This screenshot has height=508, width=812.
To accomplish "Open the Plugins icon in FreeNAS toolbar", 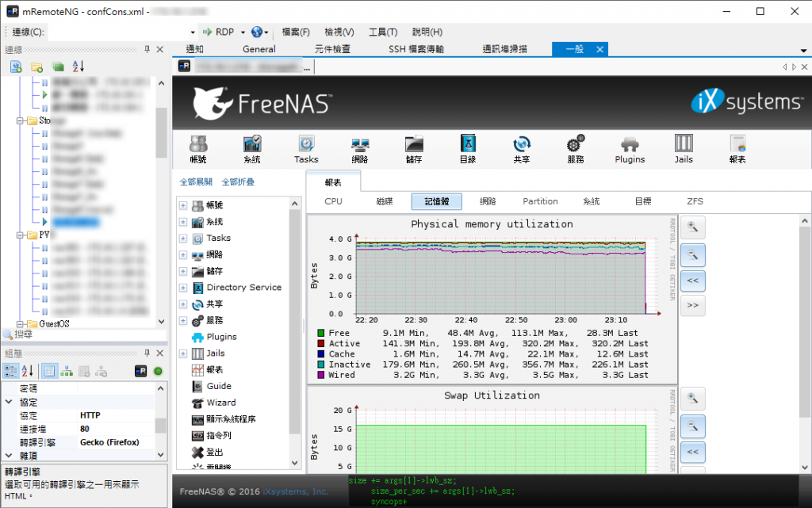I will [x=630, y=149].
